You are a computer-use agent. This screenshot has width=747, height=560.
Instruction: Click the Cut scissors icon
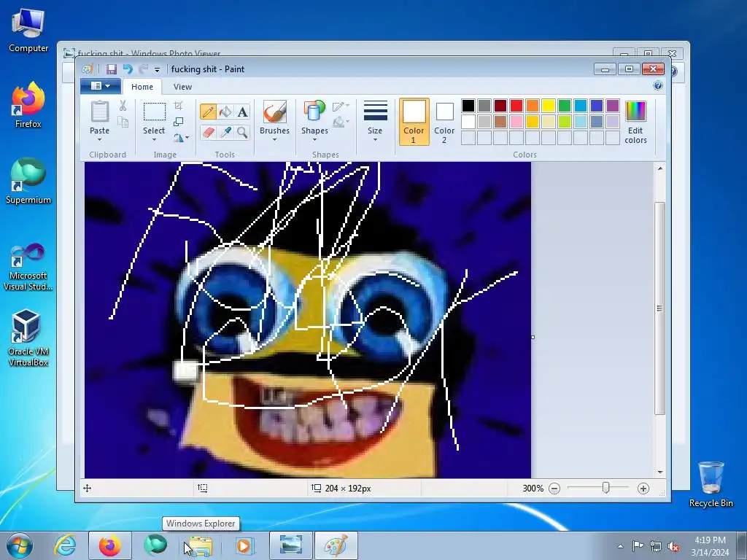123,106
